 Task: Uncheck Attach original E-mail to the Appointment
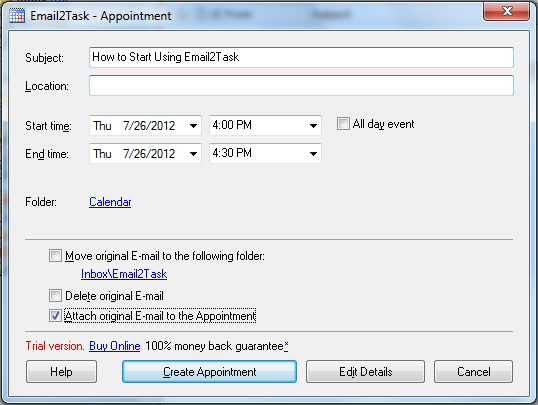coord(55,315)
